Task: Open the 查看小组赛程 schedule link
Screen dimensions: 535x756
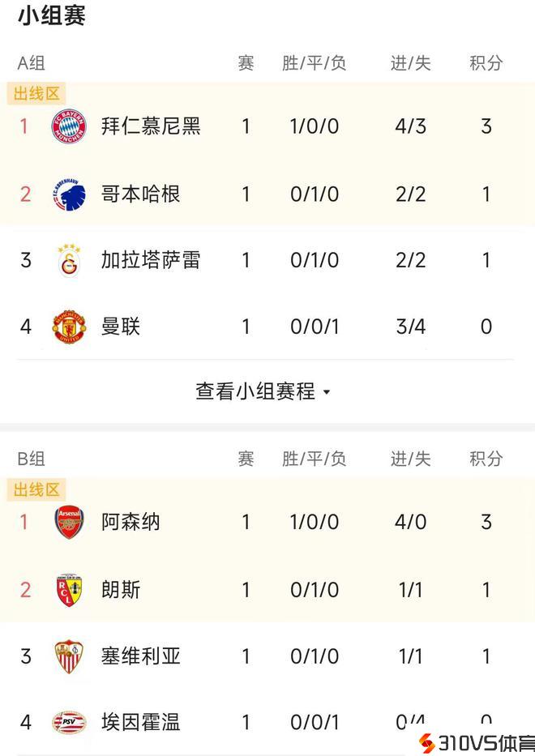Action: click(255, 391)
